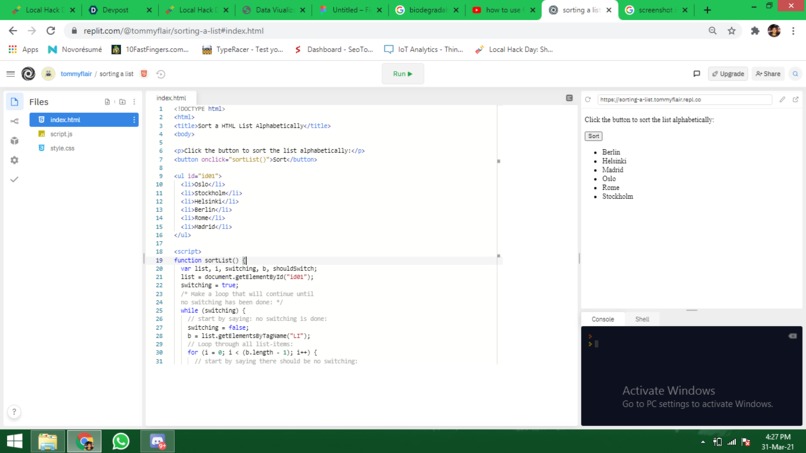Switch to the how to use YouTube tab

click(504, 10)
